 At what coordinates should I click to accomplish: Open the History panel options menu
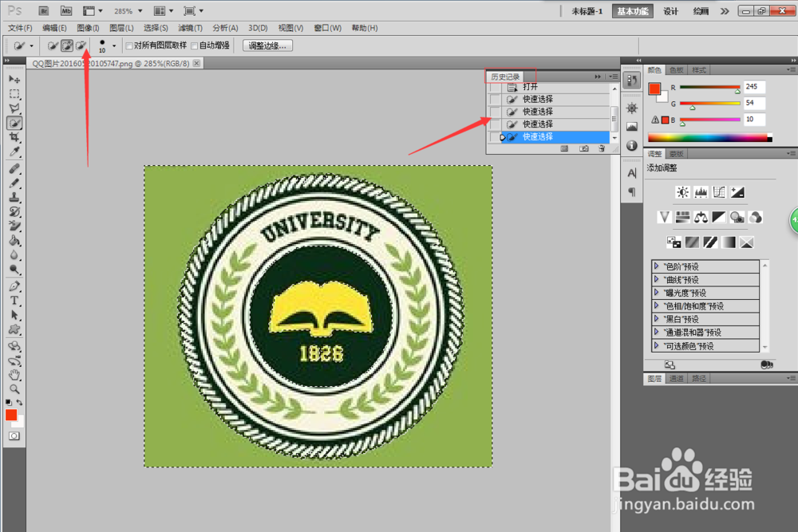coord(613,77)
